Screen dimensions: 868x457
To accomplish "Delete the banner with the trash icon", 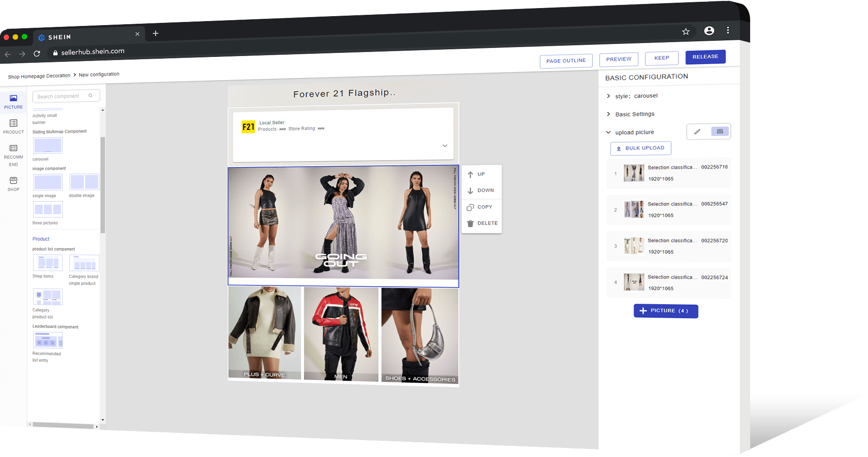I will [470, 223].
